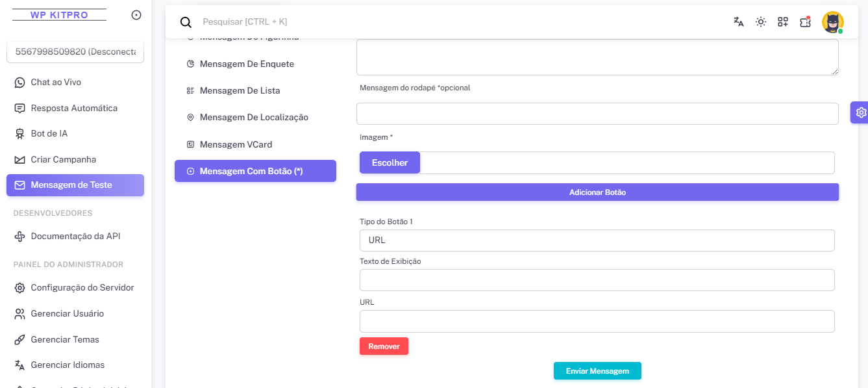
Task: Open the device selector 5567998509820
Action: click(75, 52)
